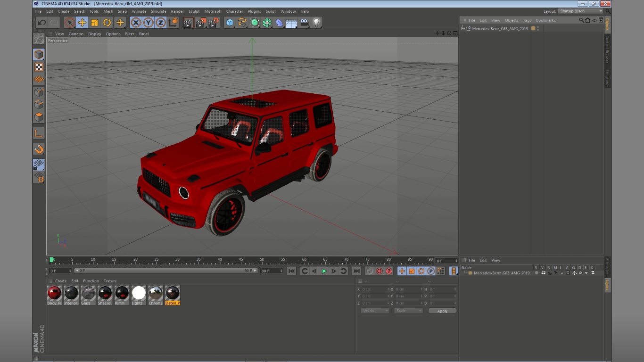Toggle Z axis lock
644x362 pixels.
click(x=161, y=22)
